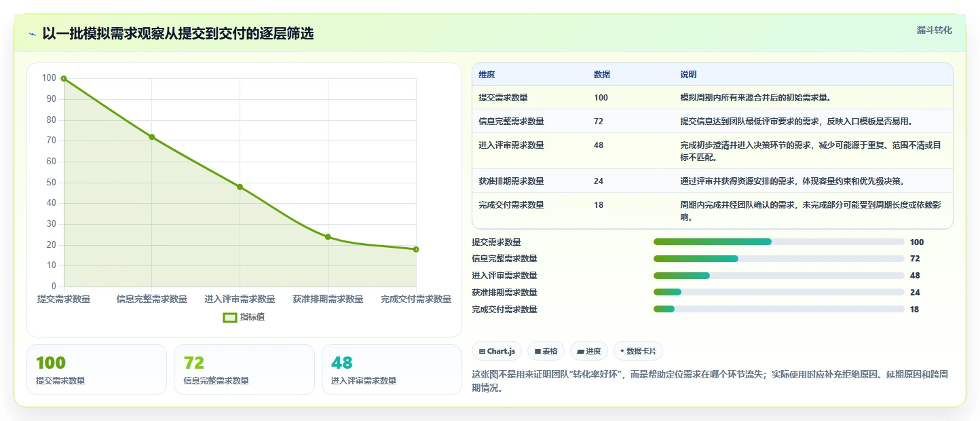The image size is (980, 421).
Task: Click table value 48 in 数据 column
Action: tap(599, 145)
